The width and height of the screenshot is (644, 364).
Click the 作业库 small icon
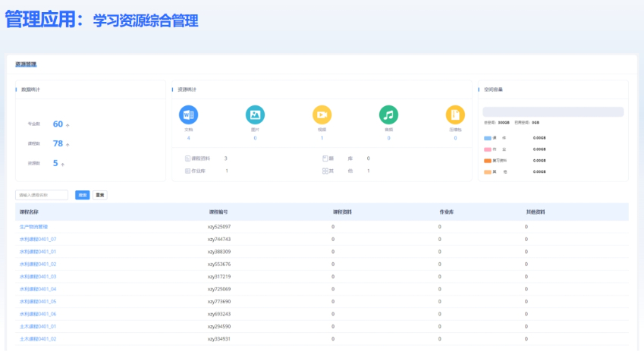tap(188, 171)
